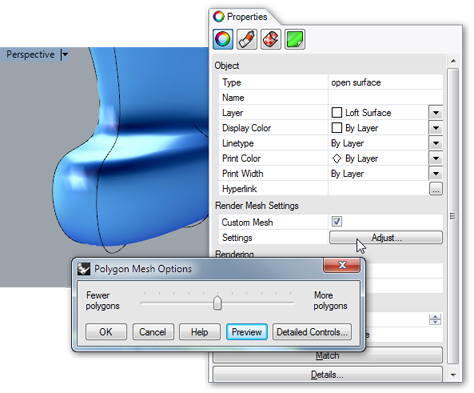Toggle the Custom Mesh checkbox

(x=337, y=221)
